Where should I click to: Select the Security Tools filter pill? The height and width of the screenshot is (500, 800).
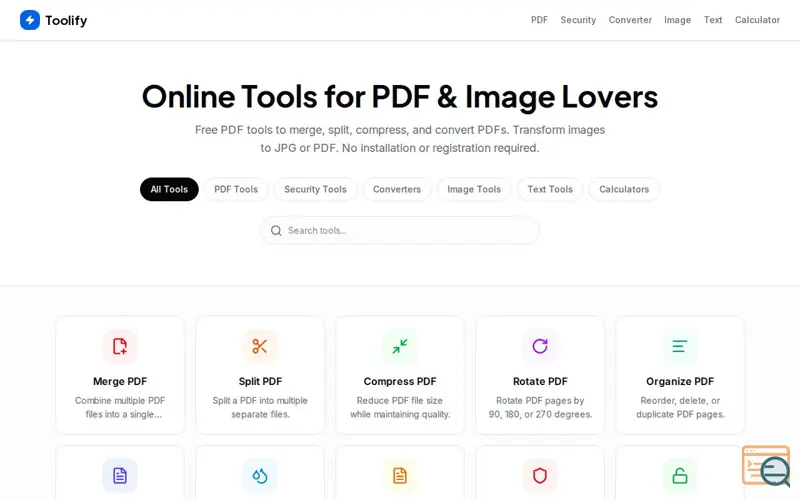(315, 189)
